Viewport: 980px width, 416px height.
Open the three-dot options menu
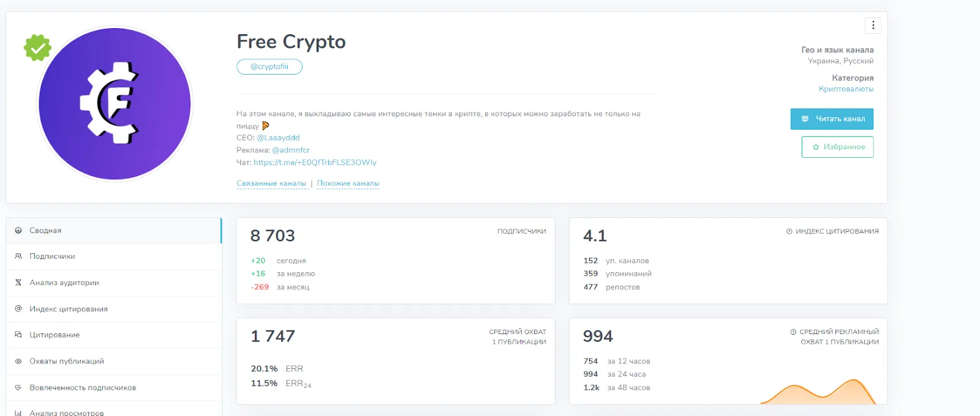click(x=873, y=25)
